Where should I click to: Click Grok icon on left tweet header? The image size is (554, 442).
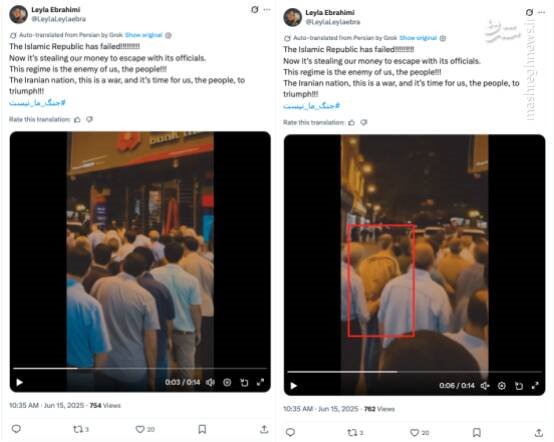tap(254, 10)
